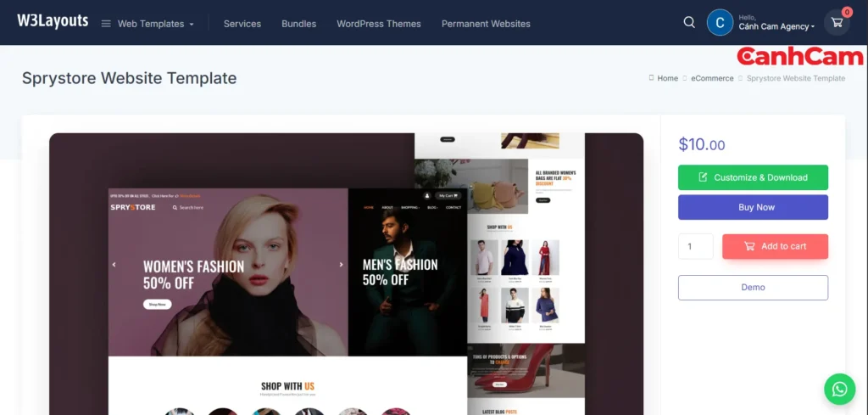Click the Sprystore template preview image

pos(347,274)
